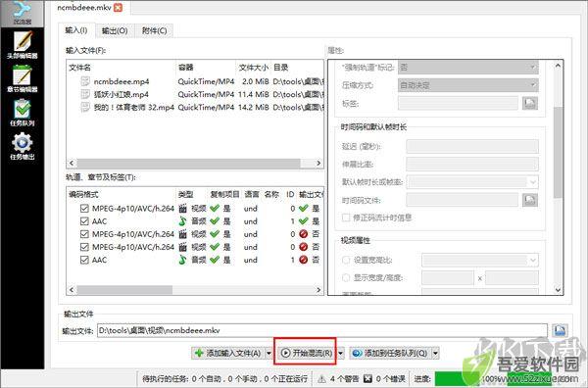Image resolution: width=588 pixels, height=388 pixels.
Task: Click 添加到任务队列(Q) button
Action: click(x=390, y=353)
